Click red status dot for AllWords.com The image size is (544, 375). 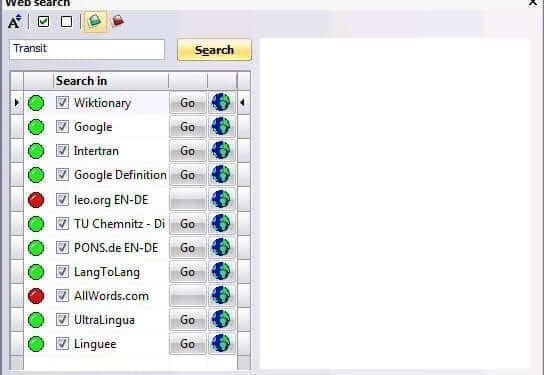tap(36, 296)
